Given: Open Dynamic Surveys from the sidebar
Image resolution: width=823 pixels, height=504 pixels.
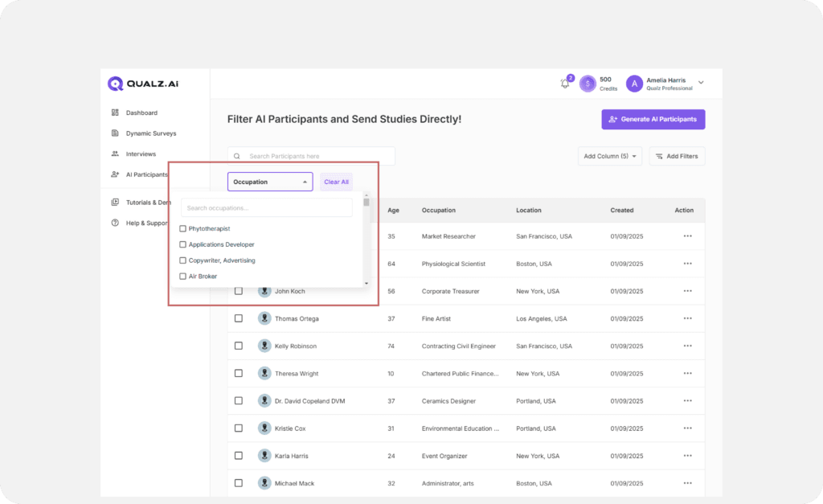Looking at the screenshot, I should pos(150,133).
